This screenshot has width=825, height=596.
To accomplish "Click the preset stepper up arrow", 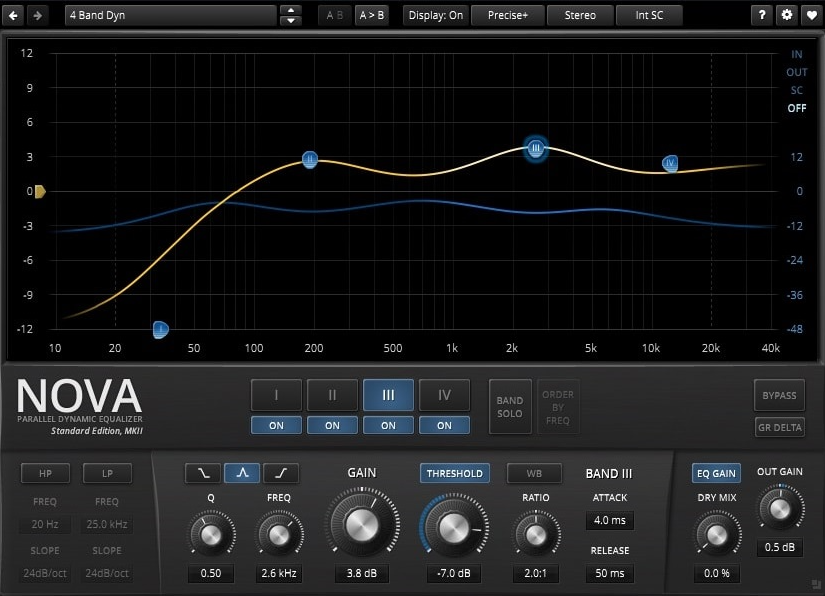I will [290, 10].
